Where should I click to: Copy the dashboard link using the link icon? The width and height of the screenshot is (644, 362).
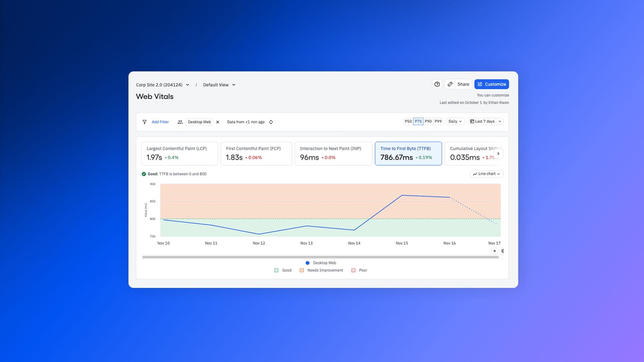[450, 84]
